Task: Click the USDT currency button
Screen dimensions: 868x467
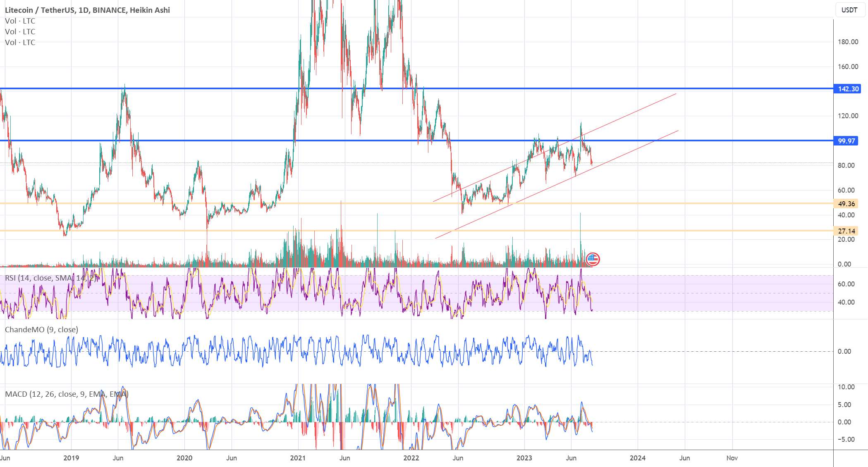Action: [849, 10]
